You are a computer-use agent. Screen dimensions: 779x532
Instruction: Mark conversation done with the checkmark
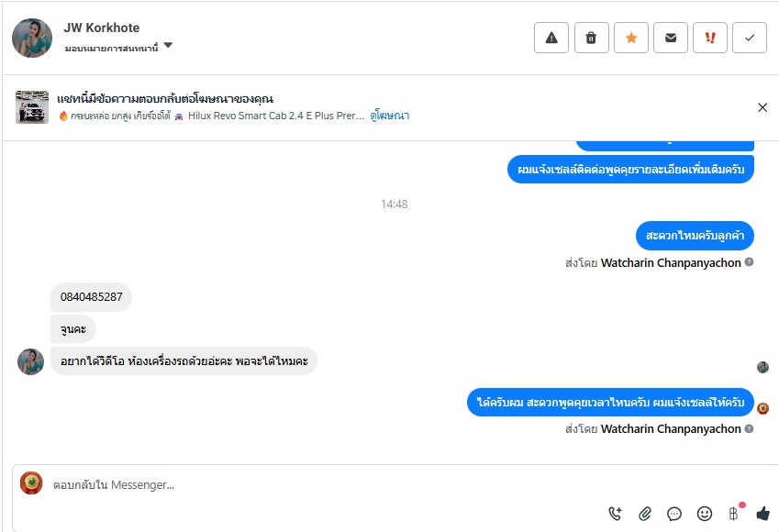point(750,38)
